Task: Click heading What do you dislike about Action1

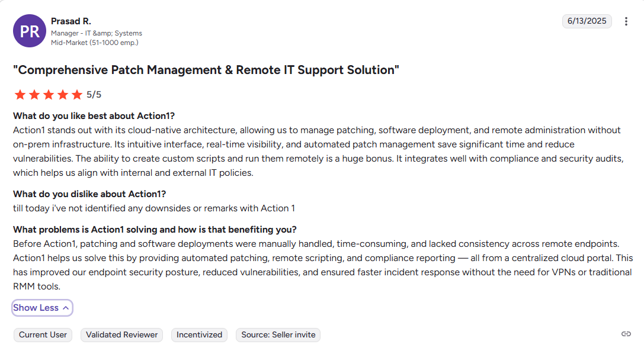Action: tap(89, 194)
